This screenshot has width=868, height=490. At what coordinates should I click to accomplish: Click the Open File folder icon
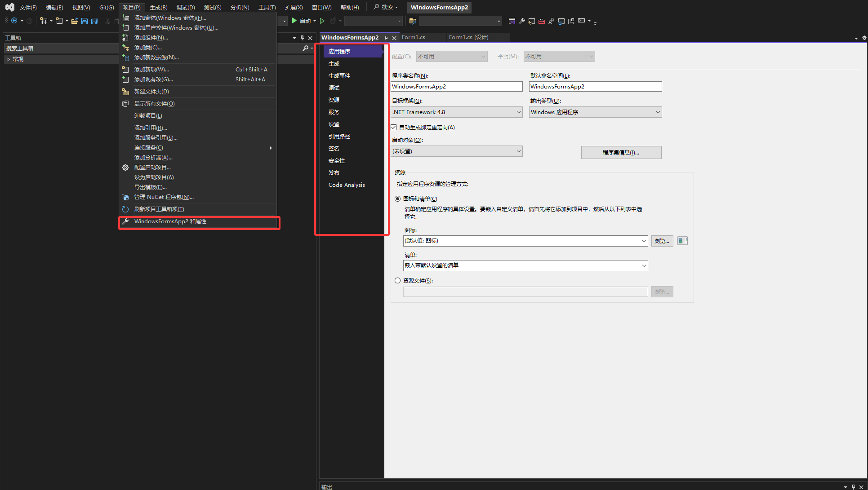(x=75, y=21)
